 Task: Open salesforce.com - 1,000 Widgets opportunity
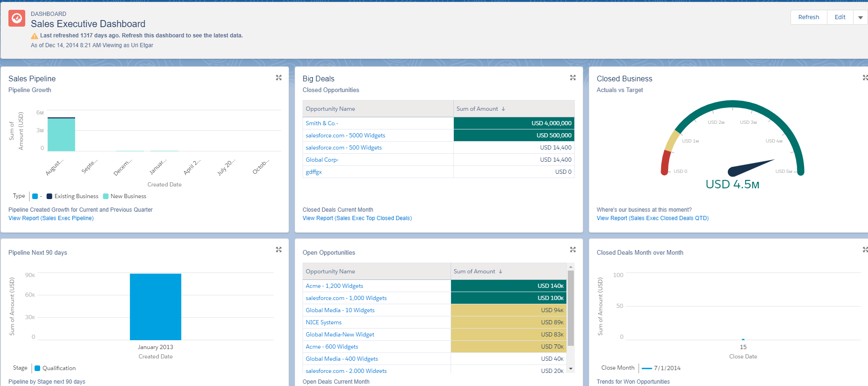(346, 298)
